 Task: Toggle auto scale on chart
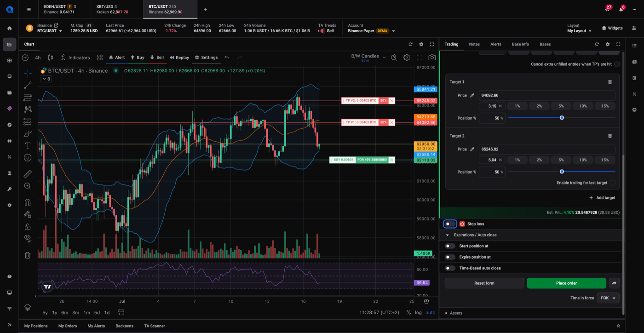coord(431,312)
